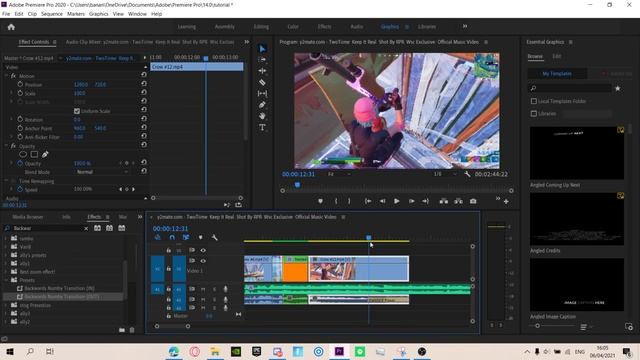Filter by Accelerated Effects icon
This screenshot has height=360, width=640.
coord(98,228)
